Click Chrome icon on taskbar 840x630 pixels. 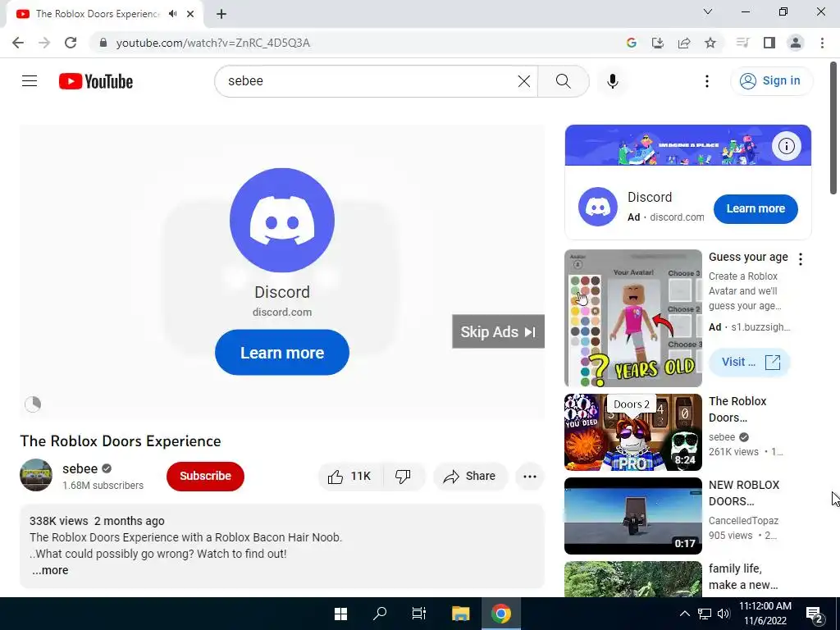pyautogui.click(x=501, y=614)
